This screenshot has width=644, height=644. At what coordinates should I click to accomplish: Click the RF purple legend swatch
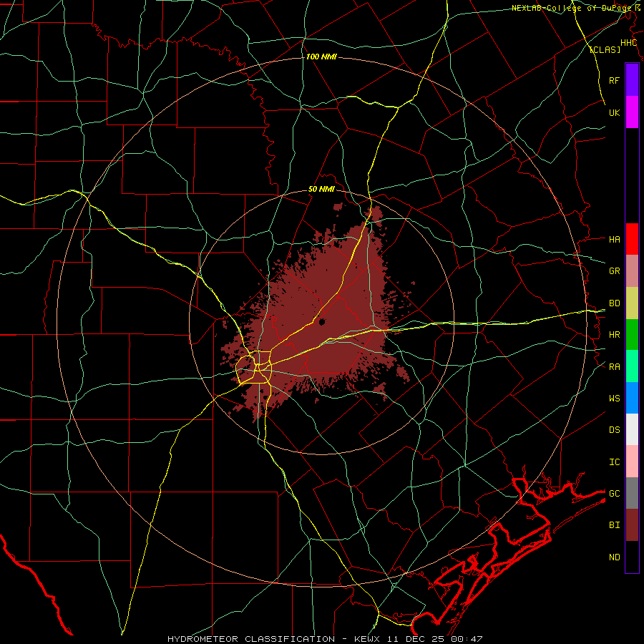tap(632, 80)
